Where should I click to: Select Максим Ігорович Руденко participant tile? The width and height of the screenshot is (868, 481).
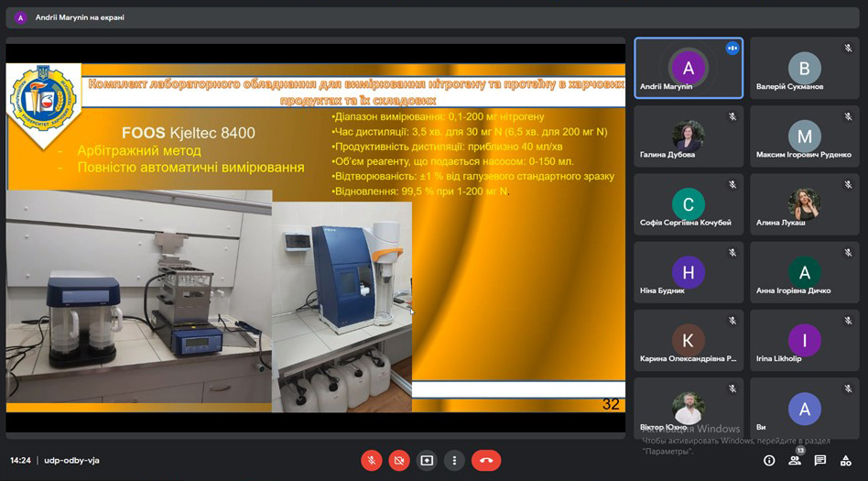(x=804, y=137)
